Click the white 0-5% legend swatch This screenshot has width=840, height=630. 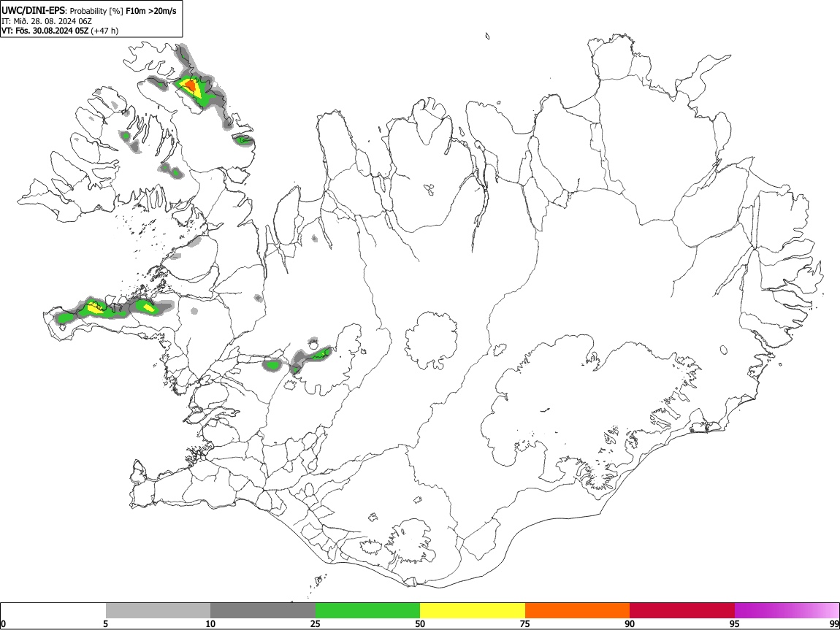[53, 611]
